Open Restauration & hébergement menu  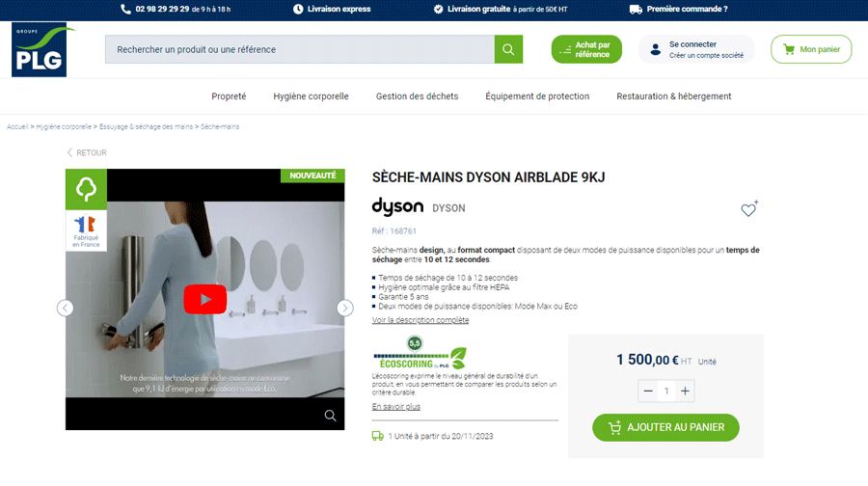point(674,96)
